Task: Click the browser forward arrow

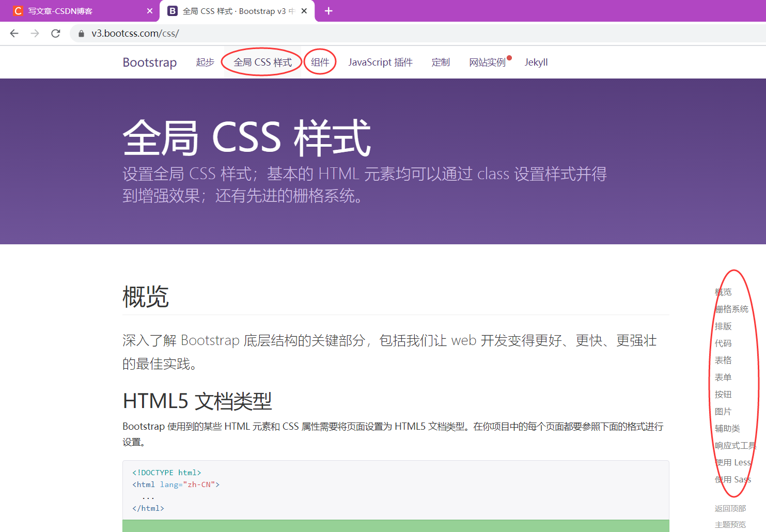Action: tap(35, 34)
